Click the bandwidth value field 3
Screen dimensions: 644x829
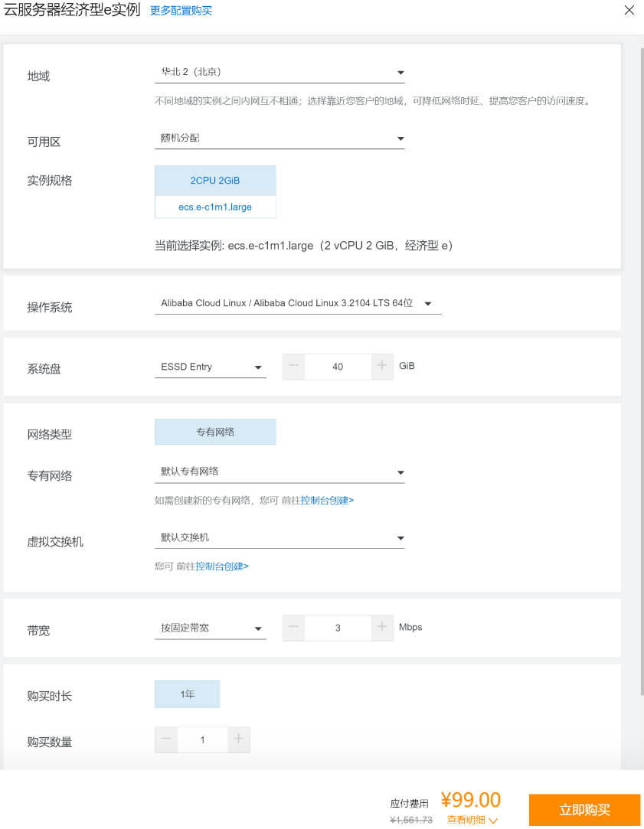[338, 628]
